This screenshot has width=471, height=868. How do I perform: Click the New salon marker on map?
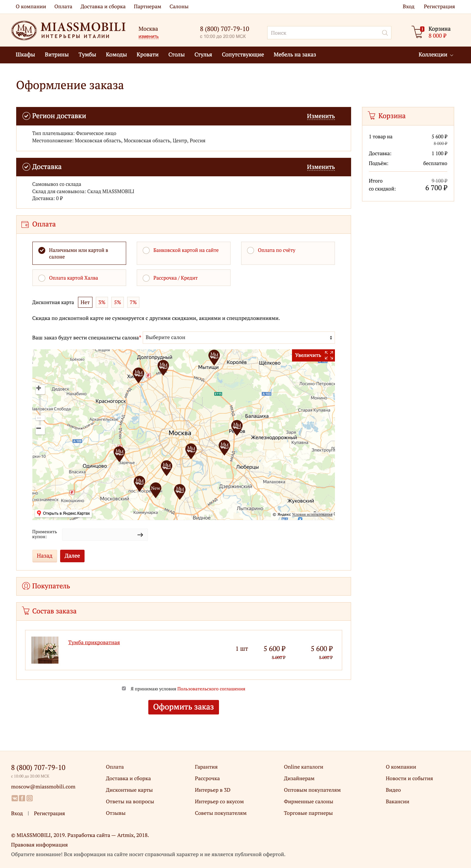[x=156, y=490]
